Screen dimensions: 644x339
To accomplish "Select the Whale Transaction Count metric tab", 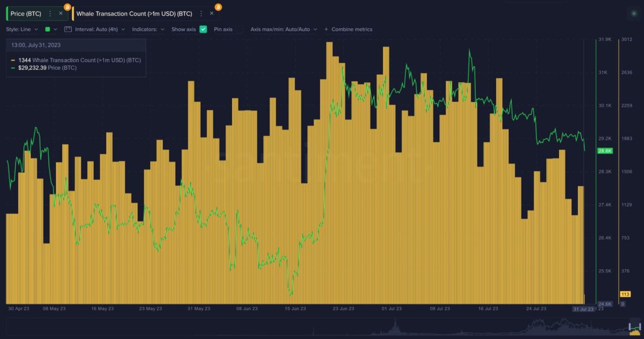I will point(134,13).
